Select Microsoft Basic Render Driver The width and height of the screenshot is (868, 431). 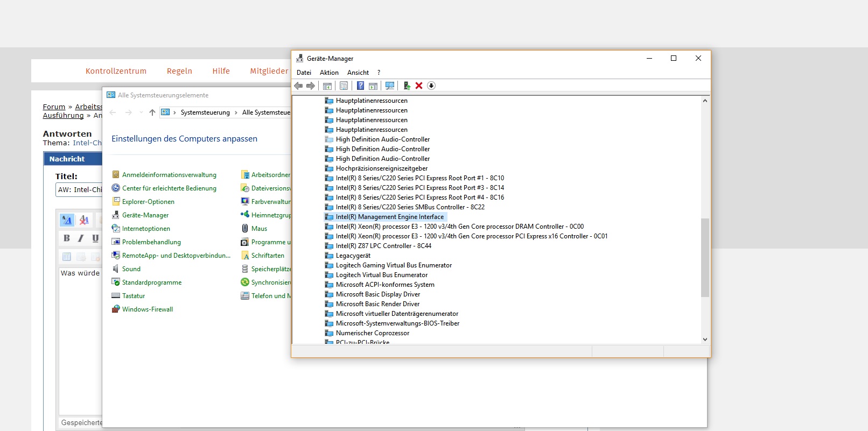pos(377,304)
